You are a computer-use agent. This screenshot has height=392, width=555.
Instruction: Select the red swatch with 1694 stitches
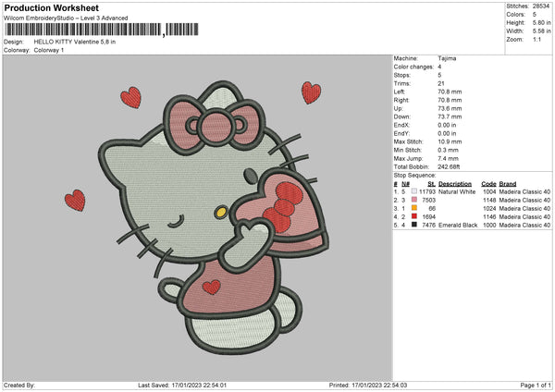click(x=415, y=216)
